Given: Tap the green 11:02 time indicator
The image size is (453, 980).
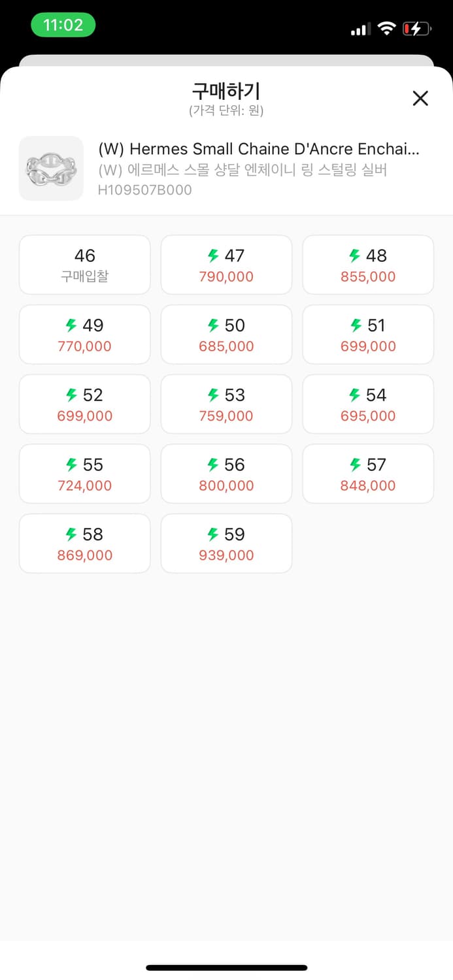Looking at the screenshot, I should tap(63, 25).
